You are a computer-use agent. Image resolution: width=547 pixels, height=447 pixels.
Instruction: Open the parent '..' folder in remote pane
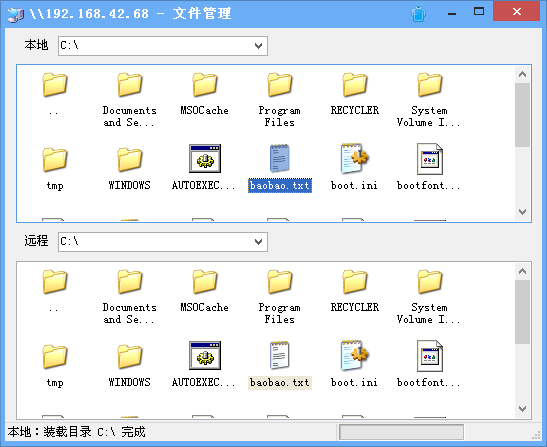click(x=55, y=282)
